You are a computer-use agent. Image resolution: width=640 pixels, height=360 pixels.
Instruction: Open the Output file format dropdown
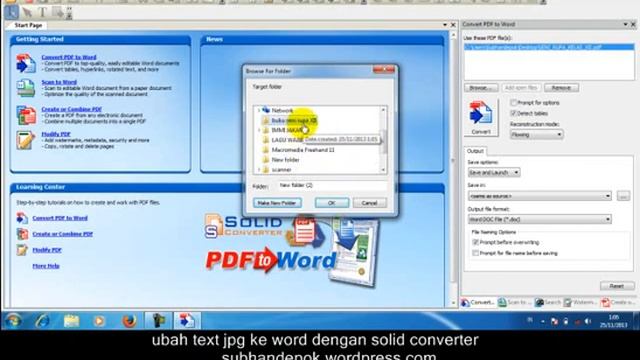[540, 219]
